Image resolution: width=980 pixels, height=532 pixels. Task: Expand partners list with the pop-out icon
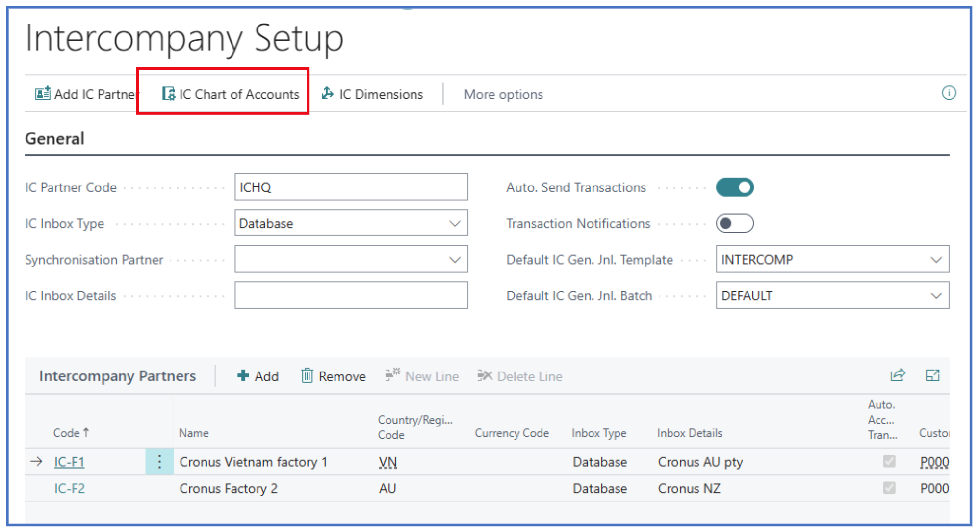[x=932, y=375]
